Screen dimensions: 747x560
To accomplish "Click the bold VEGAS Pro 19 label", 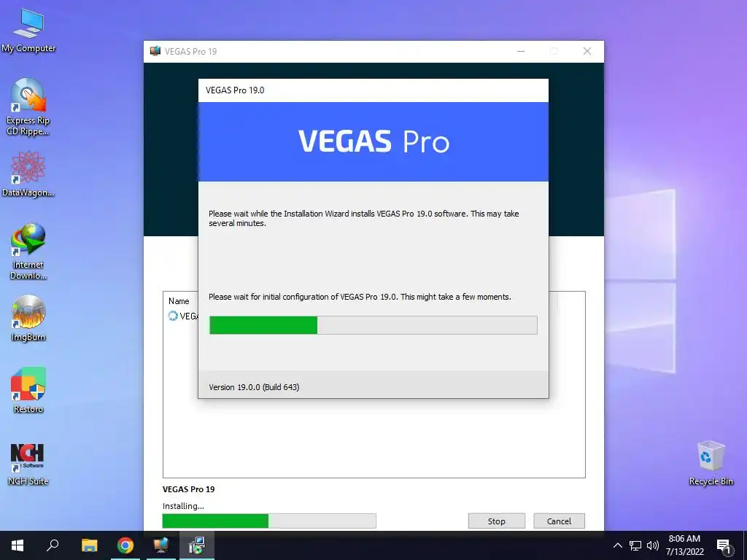I will (x=189, y=489).
